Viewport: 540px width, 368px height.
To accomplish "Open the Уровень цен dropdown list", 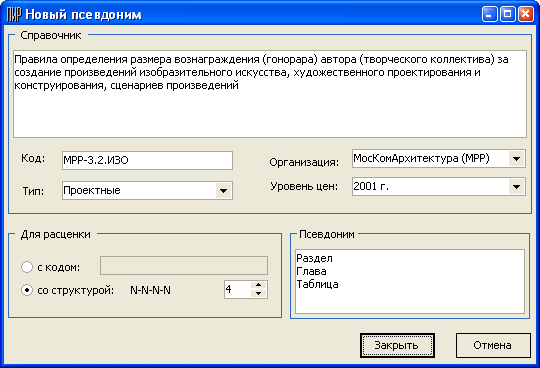I will pyautogui.click(x=516, y=187).
